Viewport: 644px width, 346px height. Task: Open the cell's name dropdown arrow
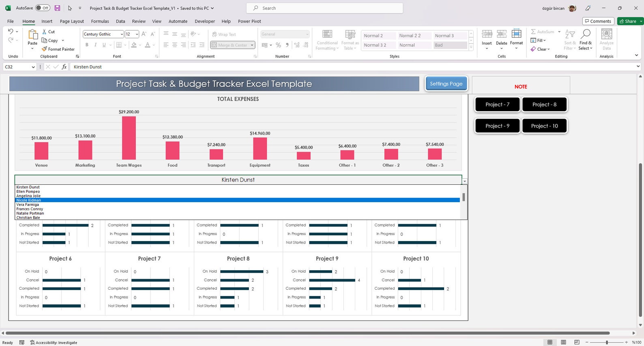(465, 181)
